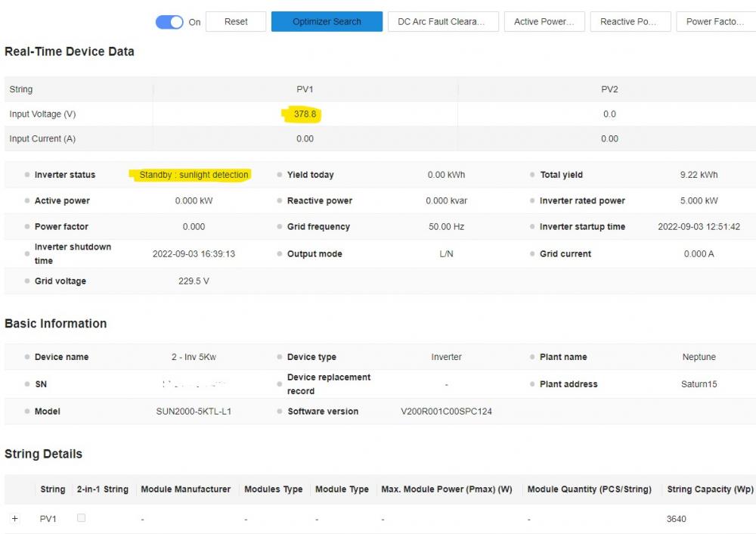Select inverter startup time 2022-09-03 12:51:42
This screenshot has width=756, height=534.
[699, 227]
